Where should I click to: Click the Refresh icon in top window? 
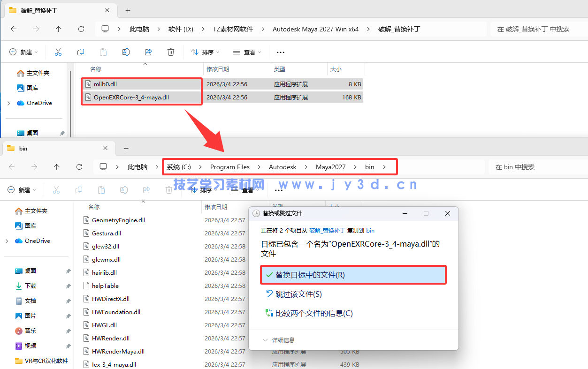81,29
